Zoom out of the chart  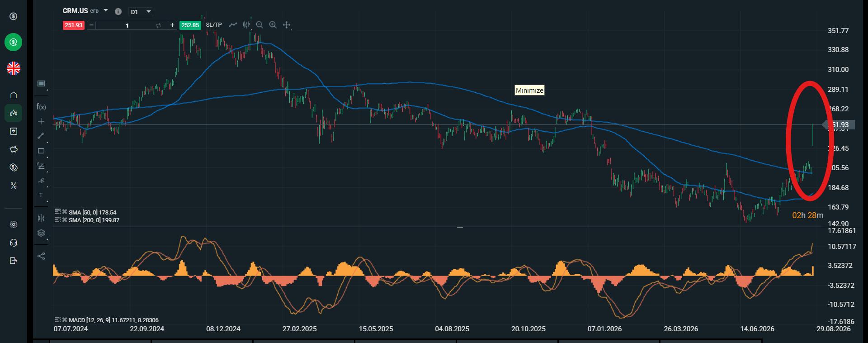[x=259, y=25]
